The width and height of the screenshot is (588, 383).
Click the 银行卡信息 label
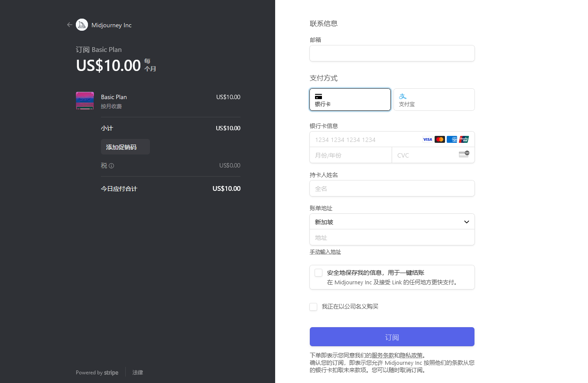point(324,126)
